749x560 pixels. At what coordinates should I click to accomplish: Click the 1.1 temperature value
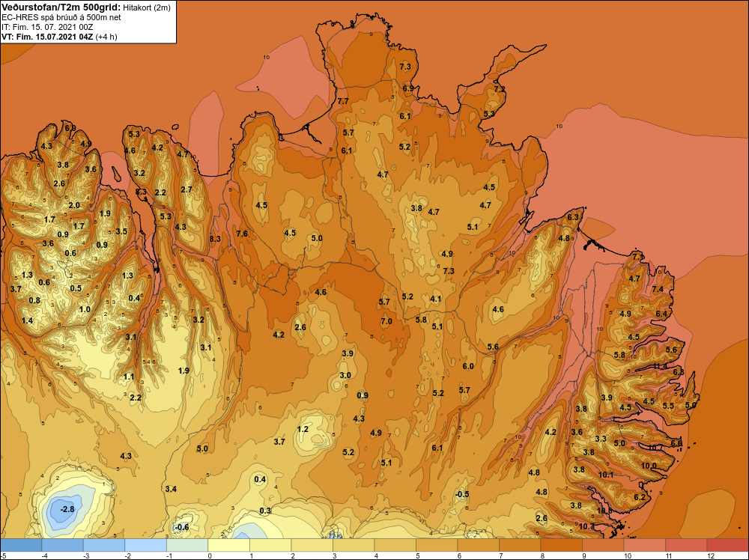click(129, 377)
